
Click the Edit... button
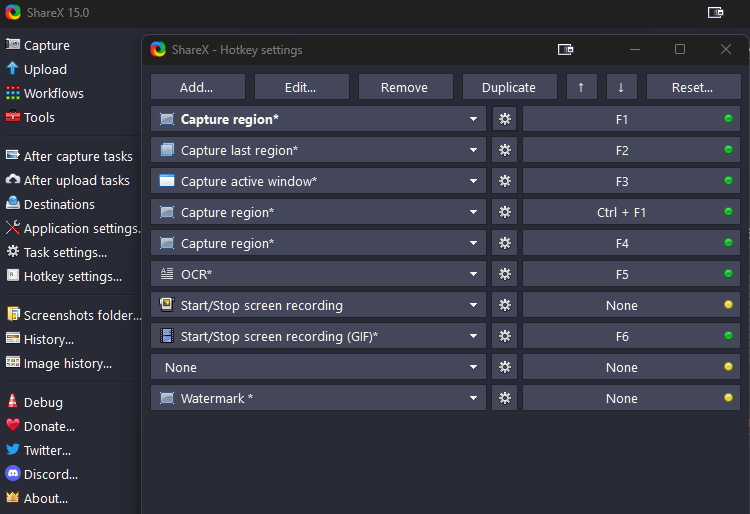301,87
